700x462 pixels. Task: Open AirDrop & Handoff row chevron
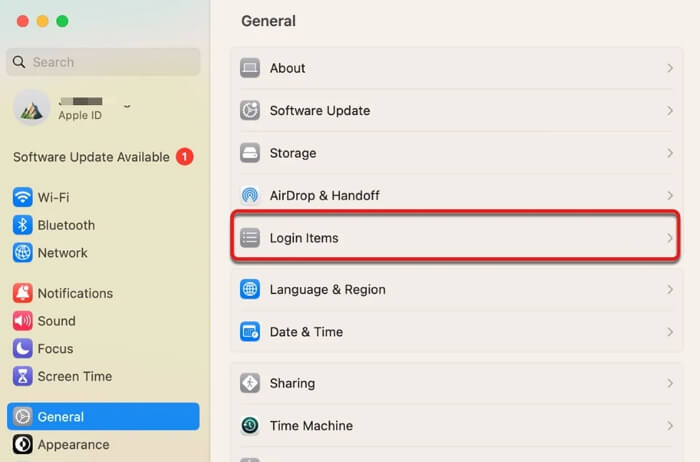coord(670,195)
